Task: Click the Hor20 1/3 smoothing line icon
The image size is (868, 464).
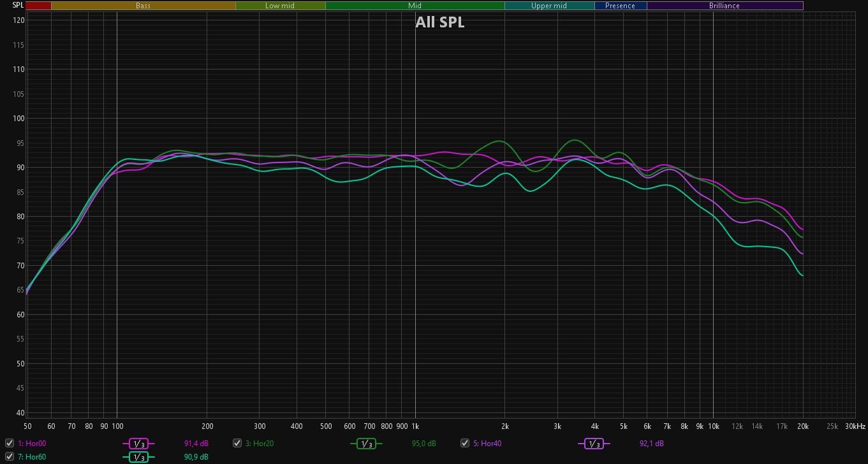Action: pos(366,444)
